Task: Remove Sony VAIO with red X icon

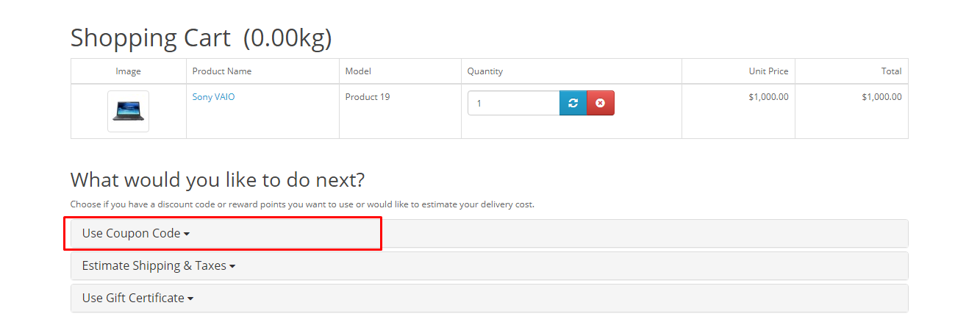Action: point(601,104)
